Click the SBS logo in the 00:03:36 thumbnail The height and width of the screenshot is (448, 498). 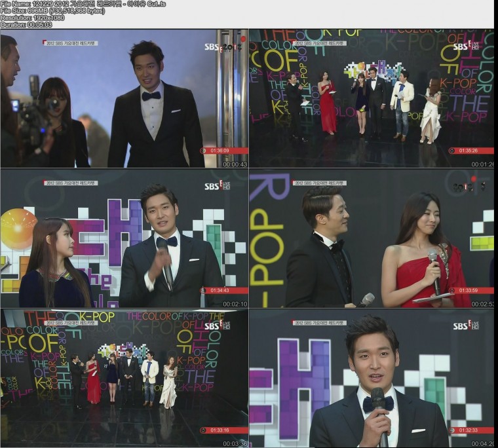pos(217,326)
